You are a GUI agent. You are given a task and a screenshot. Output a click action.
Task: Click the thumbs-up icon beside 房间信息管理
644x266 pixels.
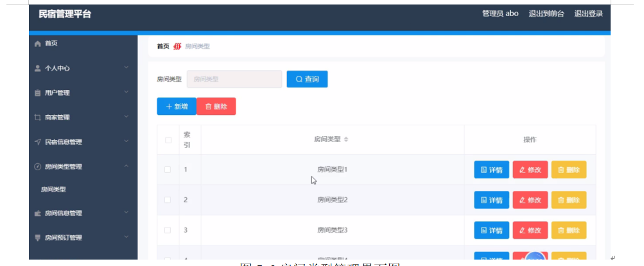coord(38,213)
